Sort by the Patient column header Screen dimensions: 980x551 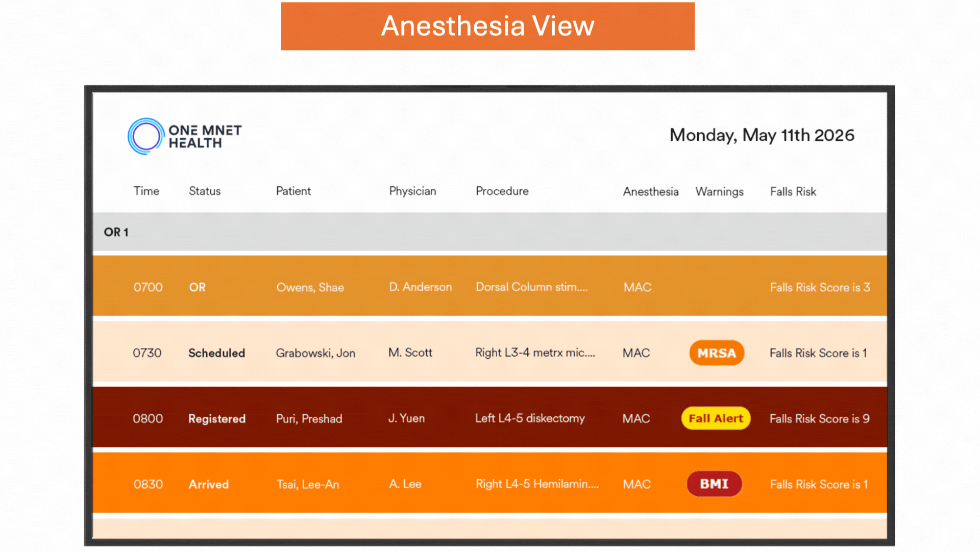(x=293, y=191)
